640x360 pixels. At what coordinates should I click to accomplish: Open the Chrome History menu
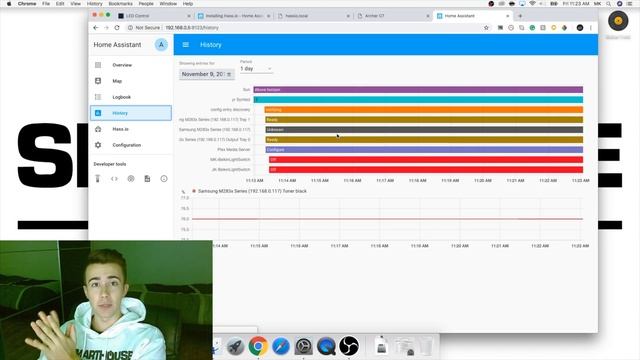pyautogui.click(x=95, y=4)
